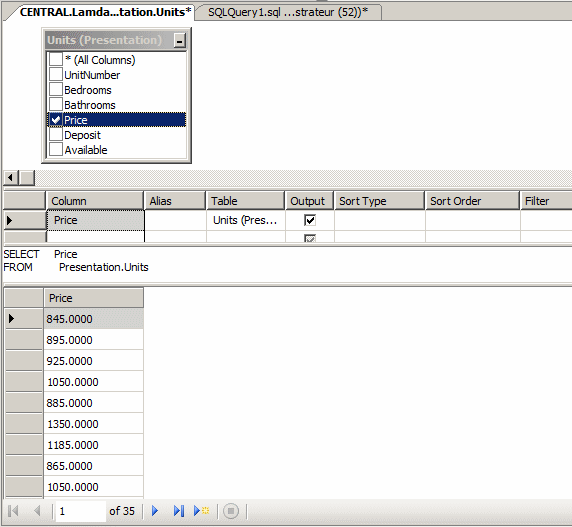
Task: Select Price cell in criteria grid
Action: point(95,220)
